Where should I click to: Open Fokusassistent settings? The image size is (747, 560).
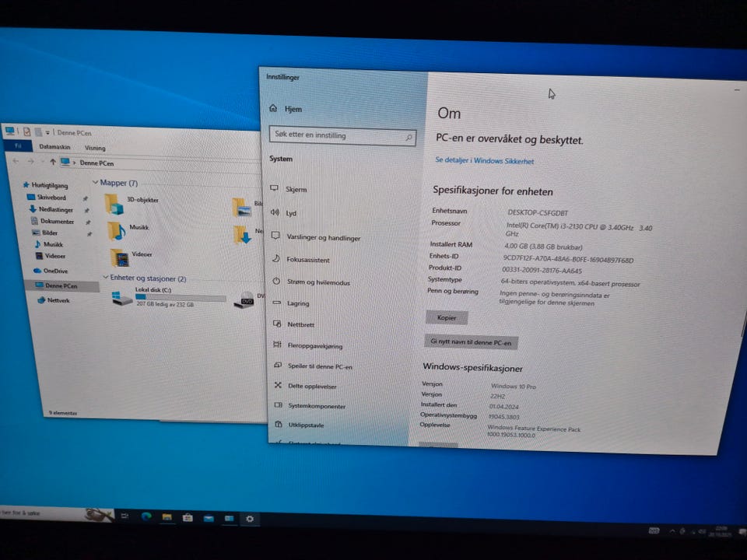(301, 260)
